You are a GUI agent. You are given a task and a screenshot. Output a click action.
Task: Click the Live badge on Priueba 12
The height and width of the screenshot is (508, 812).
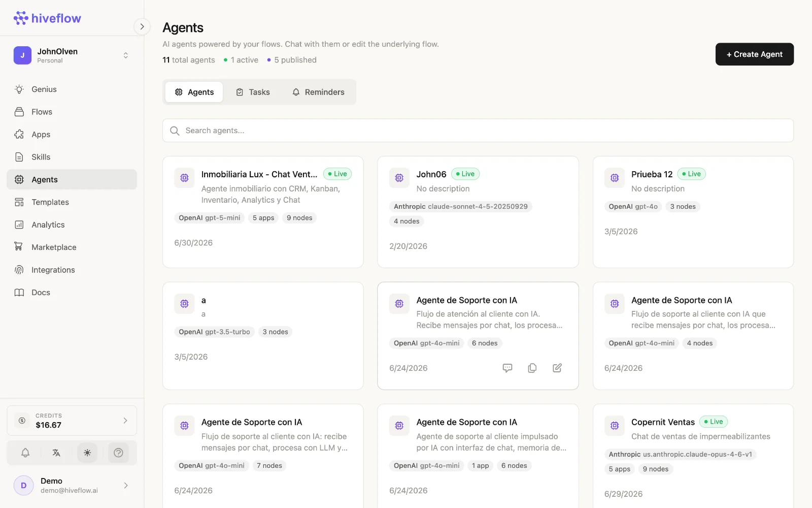pyautogui.click(x=691, y=174)
